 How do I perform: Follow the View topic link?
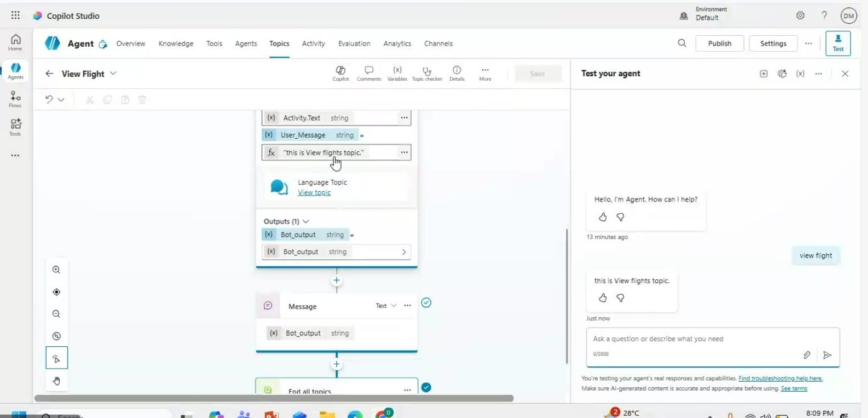(314, 193)
